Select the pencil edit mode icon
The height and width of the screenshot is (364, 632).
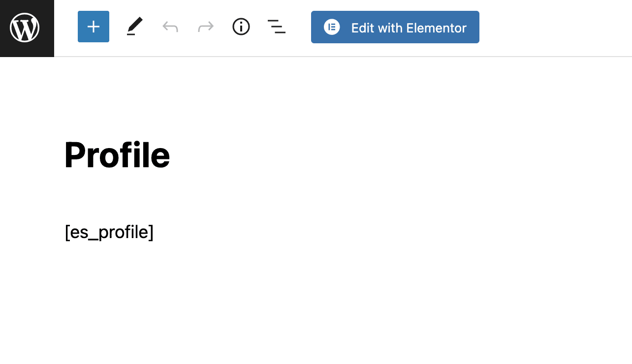click(134, 27)
